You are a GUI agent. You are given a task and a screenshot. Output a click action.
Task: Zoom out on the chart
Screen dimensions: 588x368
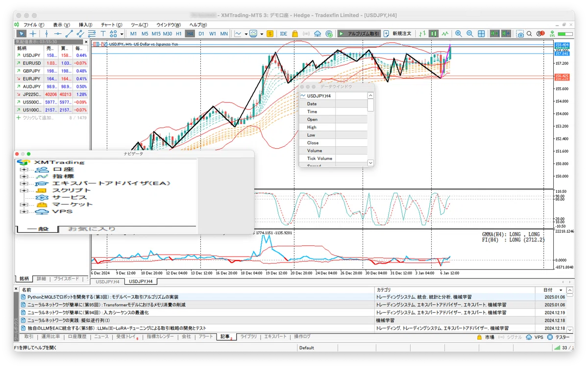(470, 34)
